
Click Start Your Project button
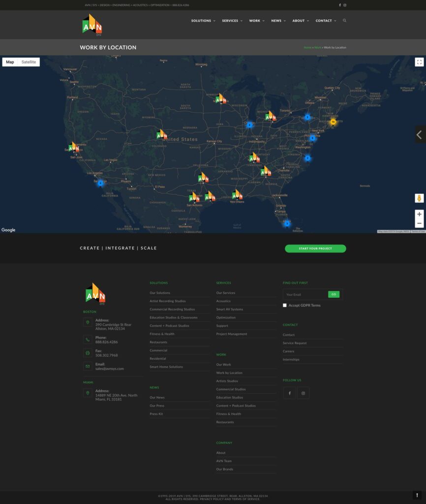click(315, 249)
